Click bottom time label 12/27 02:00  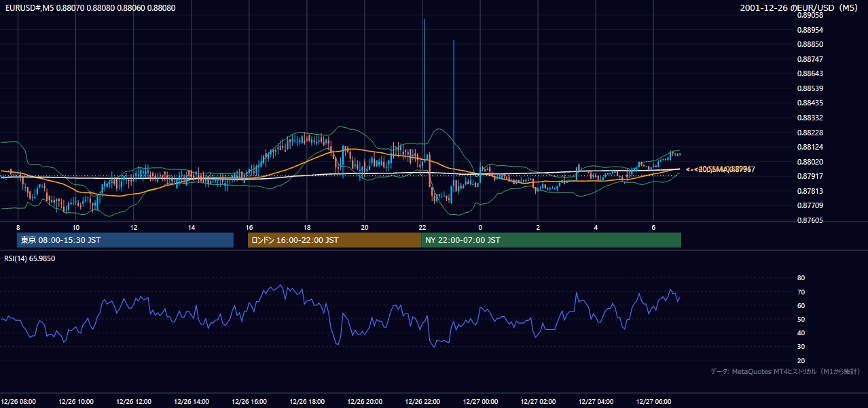(538, 402)
